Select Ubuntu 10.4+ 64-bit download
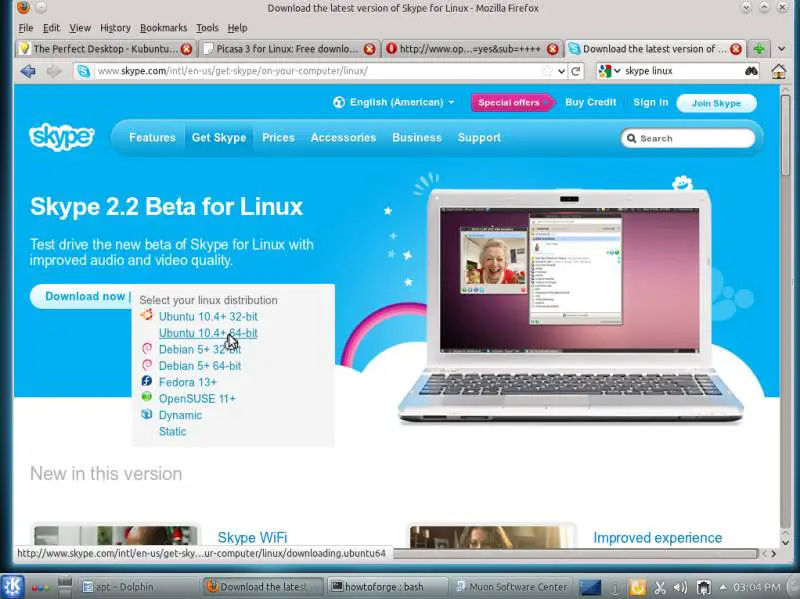Image resolution: width=800 pixels, height=599 pixels. pos(208,333)
